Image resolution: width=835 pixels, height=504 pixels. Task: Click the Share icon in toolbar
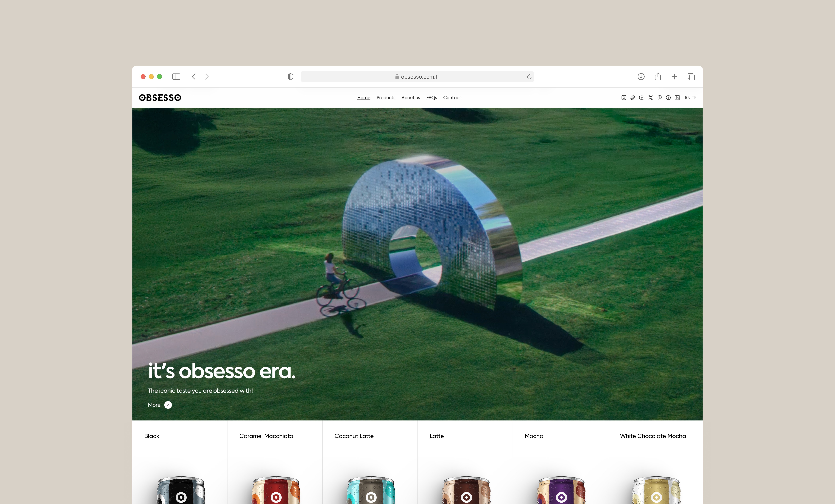point(658,77)
